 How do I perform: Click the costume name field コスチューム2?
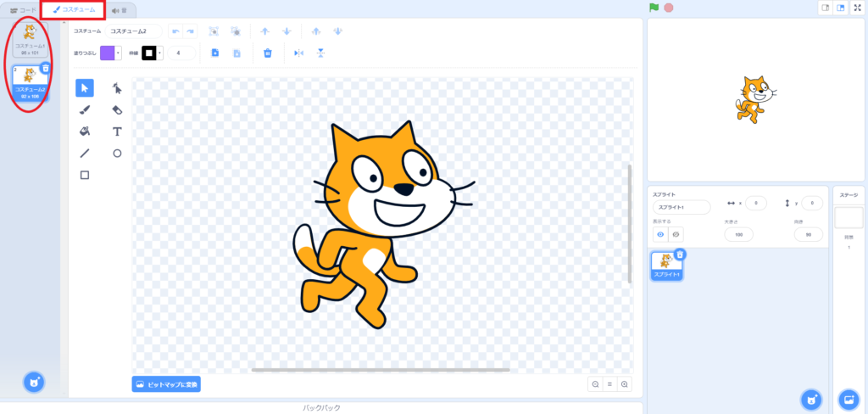pyautogui.click(x=133, y=31)
